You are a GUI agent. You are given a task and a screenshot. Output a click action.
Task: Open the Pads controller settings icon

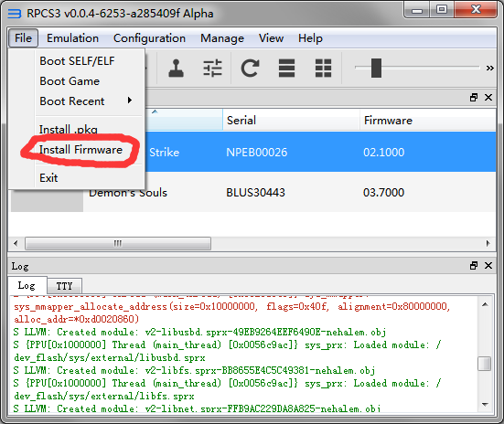pos(177,69)
